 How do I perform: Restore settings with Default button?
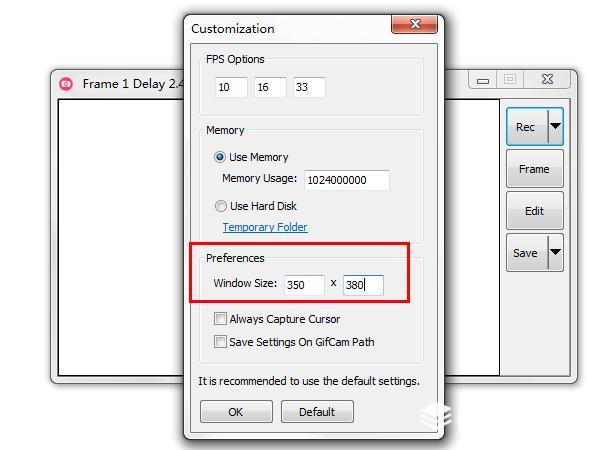(317, 412)
